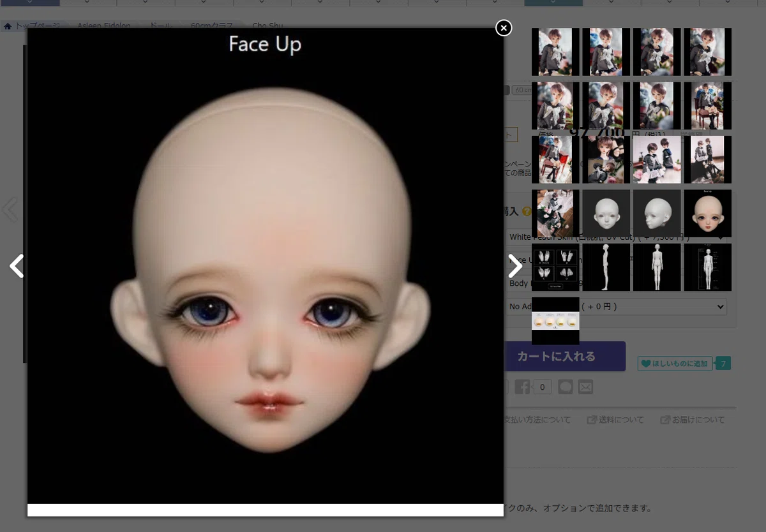766x532 pixels.
Task: Select the doll lying close-up with flowers thumbnail
Action: pos(606,159)
